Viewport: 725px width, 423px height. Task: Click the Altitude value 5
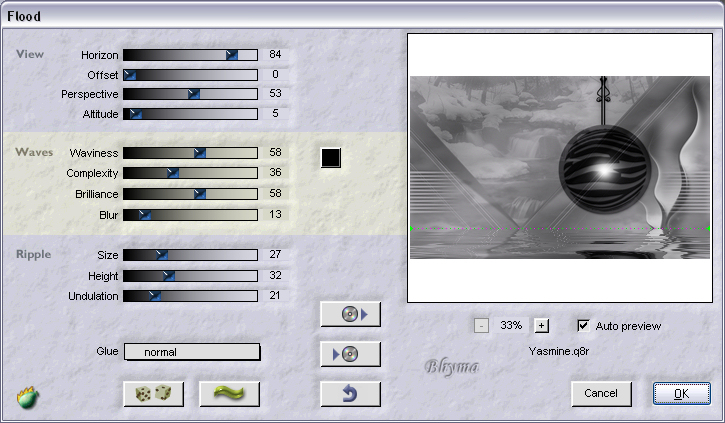click(275, 113)
